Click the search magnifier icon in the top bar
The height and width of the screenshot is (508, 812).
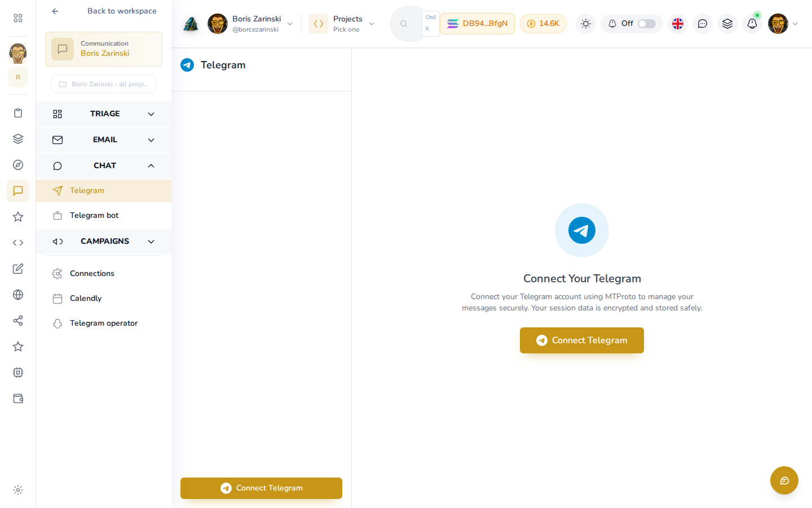coord(404,24)
